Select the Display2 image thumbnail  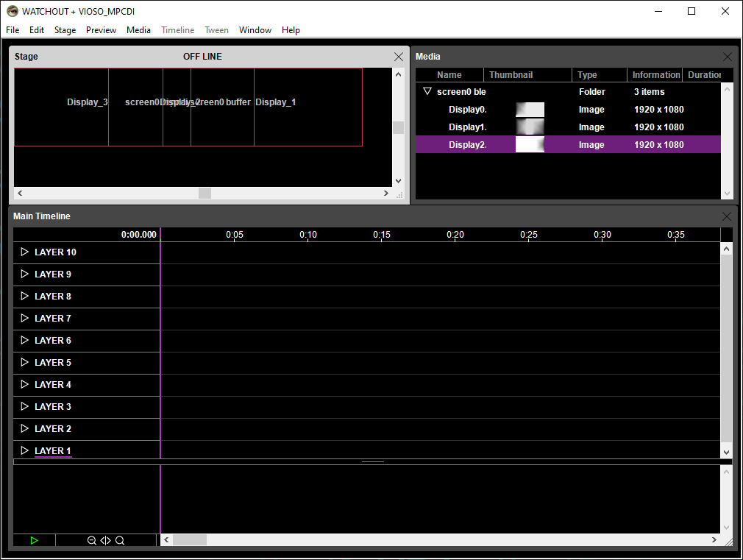(x=530, y=145)
